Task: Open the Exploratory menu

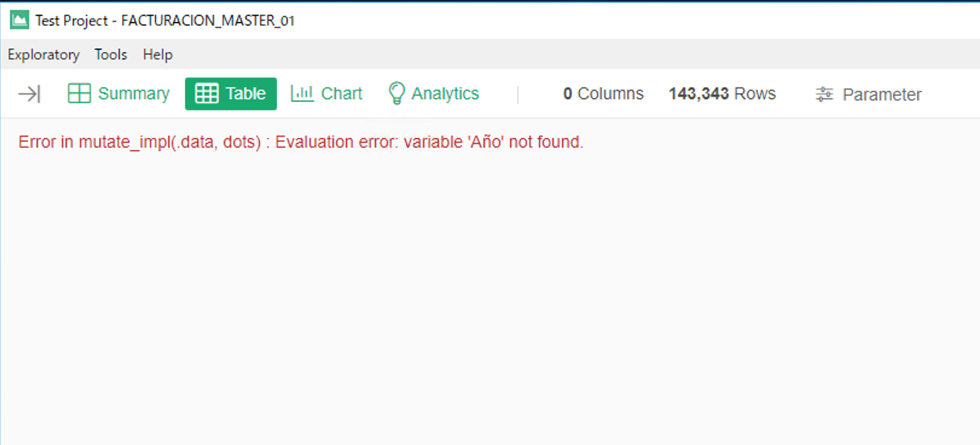Action: point(44,54)
